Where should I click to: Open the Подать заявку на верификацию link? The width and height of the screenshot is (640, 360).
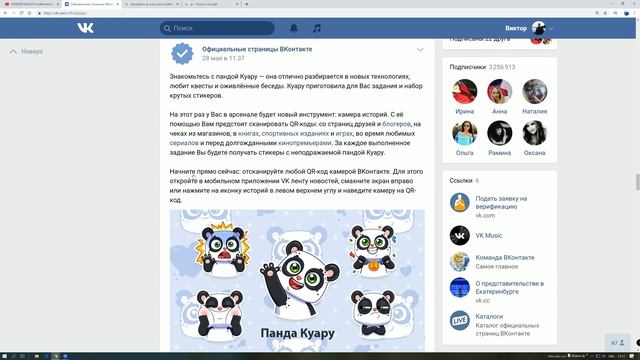point(501,202)
